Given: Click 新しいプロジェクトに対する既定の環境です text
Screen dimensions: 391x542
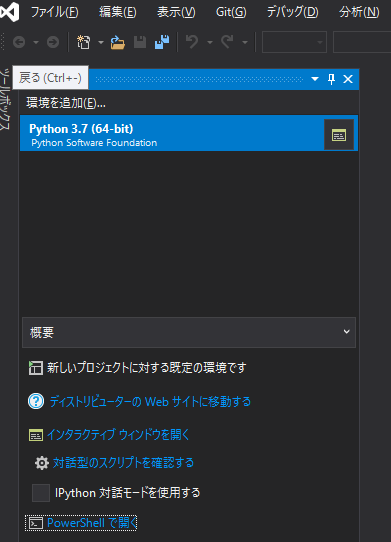Looking at the screenshot, I should [147, 368].
